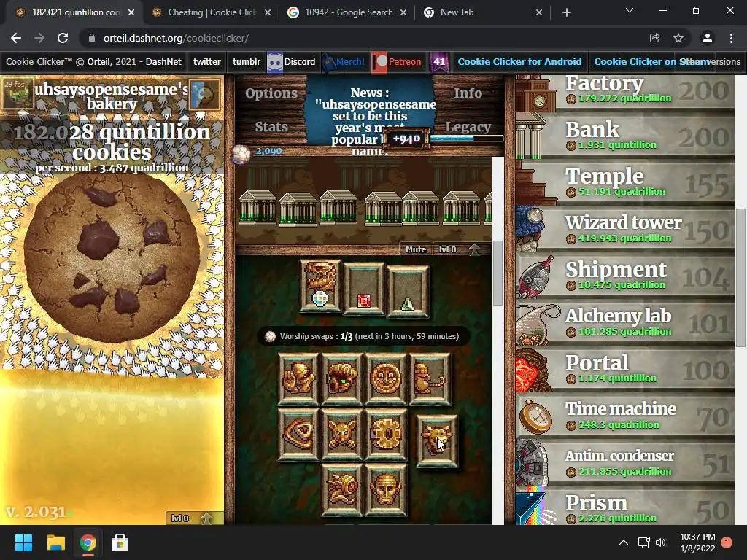Open the Options menu
Image resolution: width=747 pixels, height=560 pixels.
pyautogui.click(x=271, y=93)
